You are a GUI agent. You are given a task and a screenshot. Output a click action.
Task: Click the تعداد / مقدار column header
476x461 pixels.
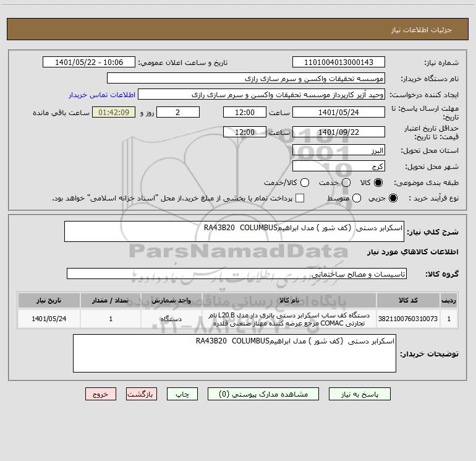coord(111,301)
